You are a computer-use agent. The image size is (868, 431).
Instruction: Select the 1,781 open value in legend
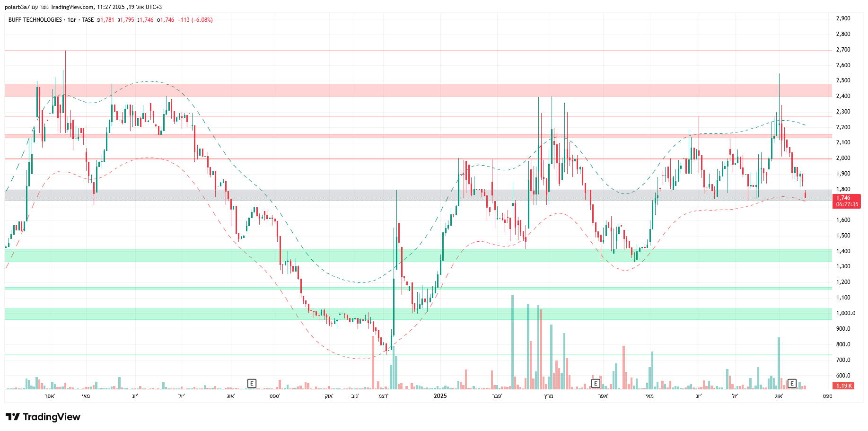coord(107,20)
